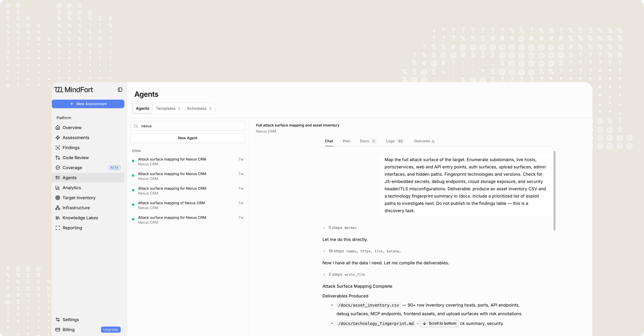Screen dimensions: 644x336
Task: Open Reporting page
Action: tap(88, 228)
